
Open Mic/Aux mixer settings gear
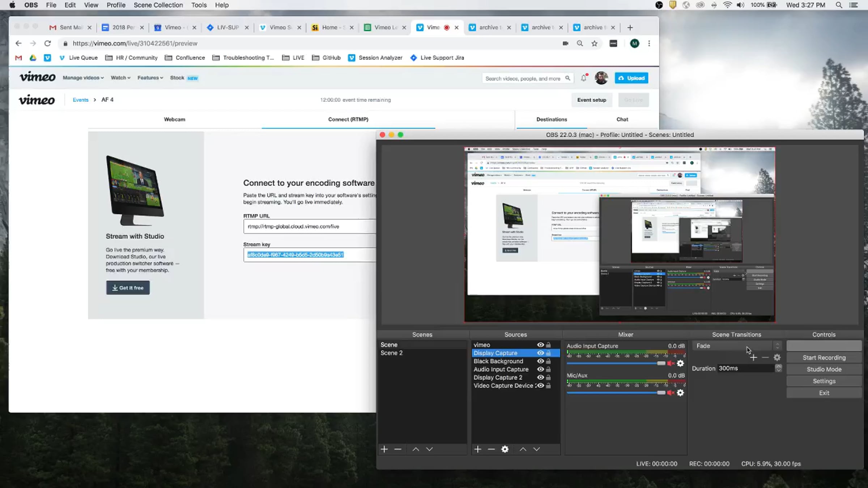(x=680, y=393)
